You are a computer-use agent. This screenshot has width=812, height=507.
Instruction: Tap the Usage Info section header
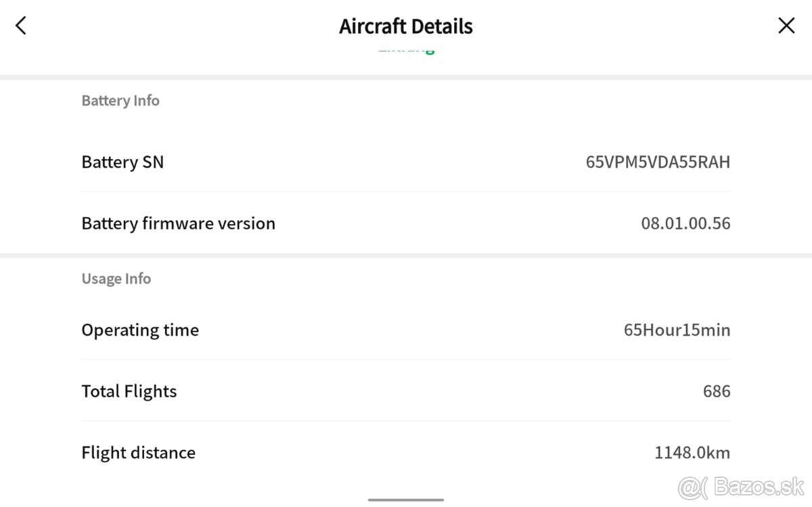pyautogui.click(x=116, y=278)
